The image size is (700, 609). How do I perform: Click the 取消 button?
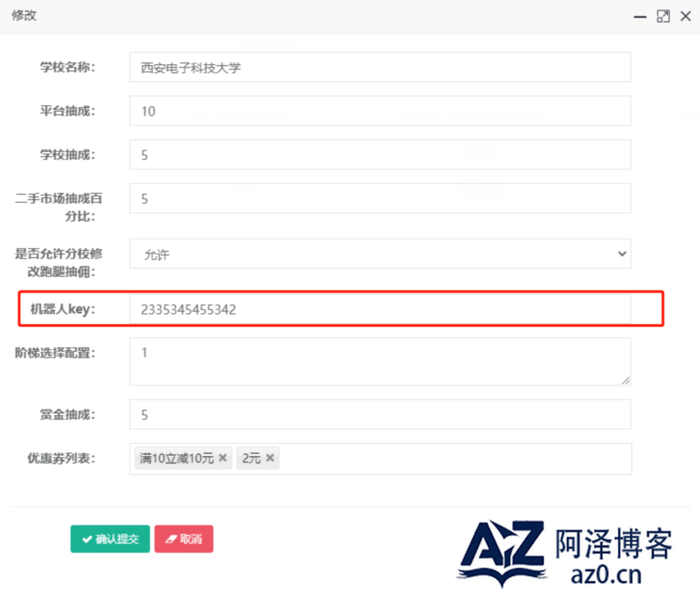click(x=184, y=539)
